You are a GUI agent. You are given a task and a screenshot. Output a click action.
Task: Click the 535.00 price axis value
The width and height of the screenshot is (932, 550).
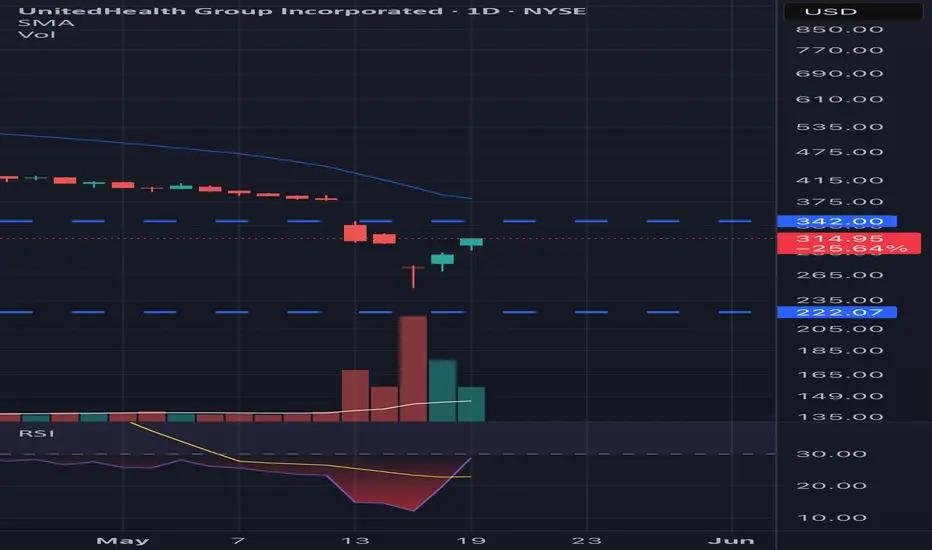(x=839, y=127)
